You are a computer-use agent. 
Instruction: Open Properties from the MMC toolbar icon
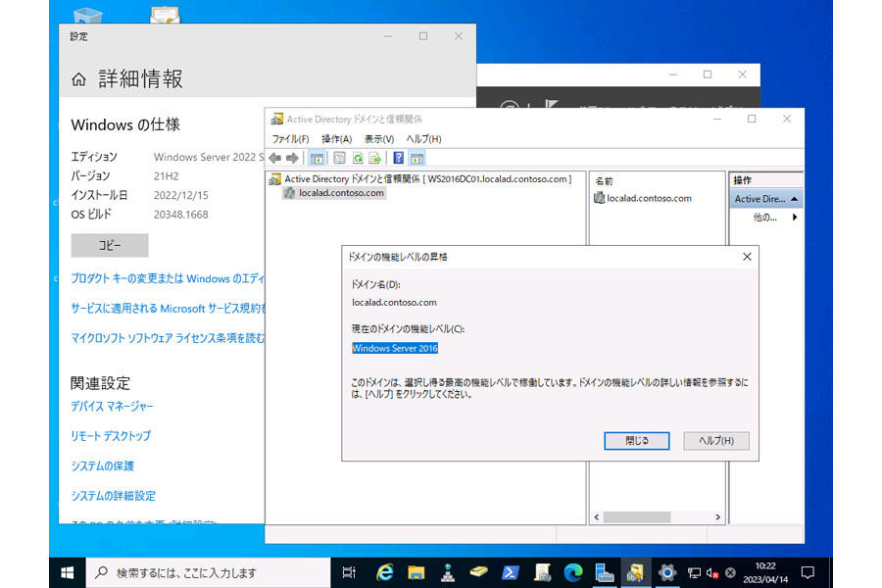pos(339,158)
